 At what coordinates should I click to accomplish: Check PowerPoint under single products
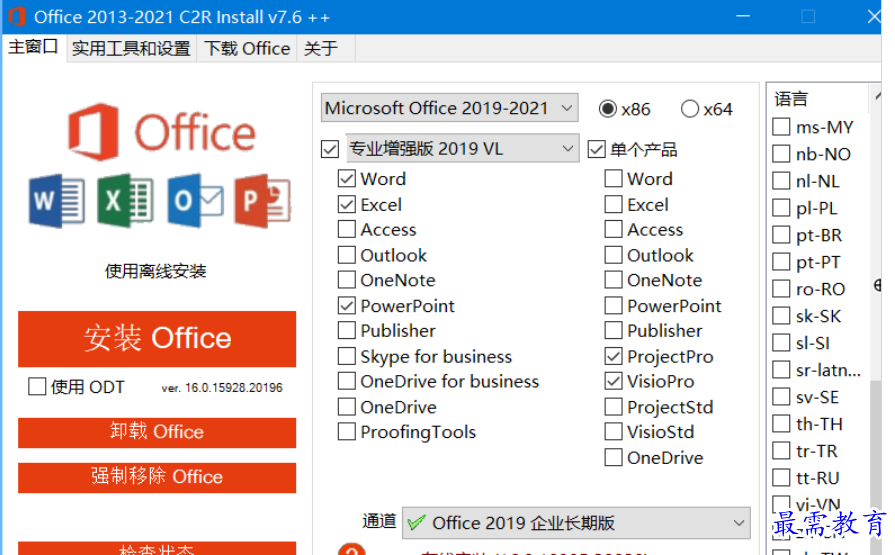pyautogui.click(x=613, y=305)
